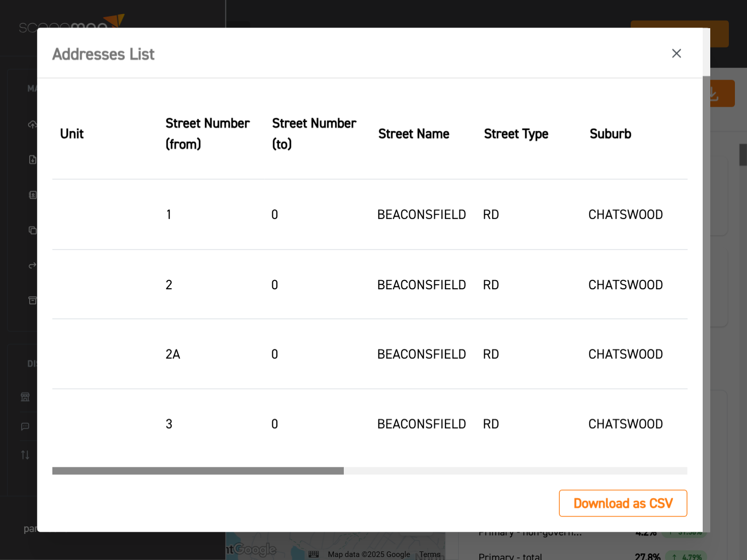Screen dimensions: 747x560
Task: Click the Unit column header
Action: pyautogui.click(x=72, y=134)
